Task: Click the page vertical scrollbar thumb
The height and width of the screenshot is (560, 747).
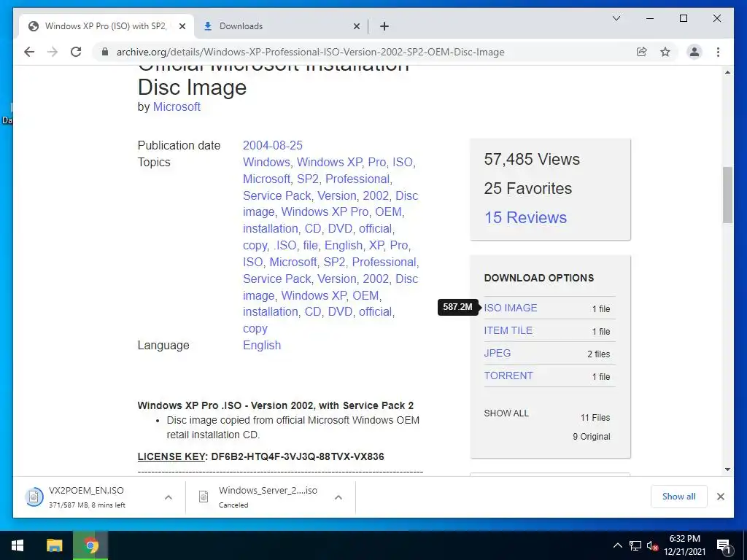Action: pos(727,195)
